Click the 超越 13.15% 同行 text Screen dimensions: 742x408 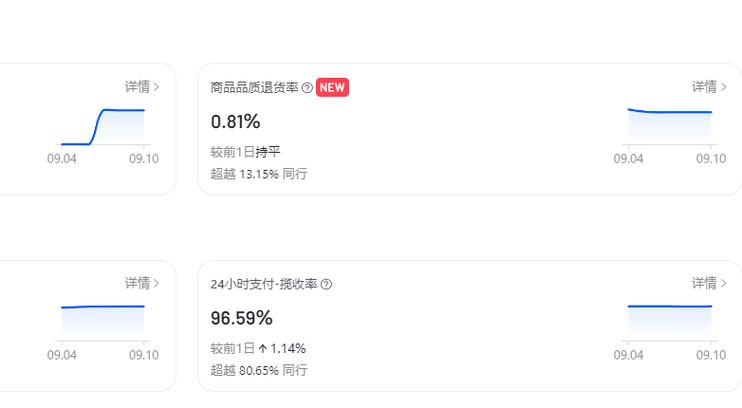coord(259,174)
